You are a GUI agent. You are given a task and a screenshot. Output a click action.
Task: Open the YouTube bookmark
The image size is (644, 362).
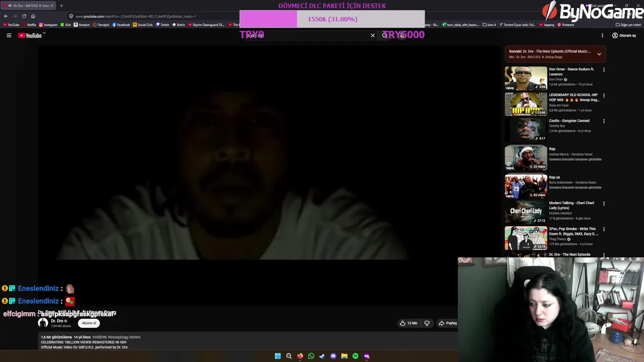[x=11, y=25]
